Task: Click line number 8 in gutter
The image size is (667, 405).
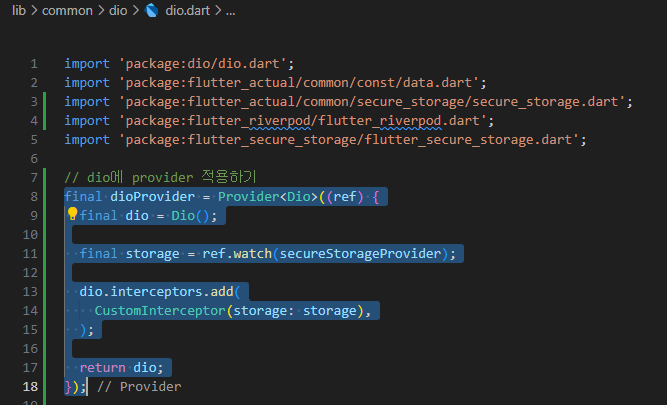Action: pyautogui.click(x=33, y=196)
